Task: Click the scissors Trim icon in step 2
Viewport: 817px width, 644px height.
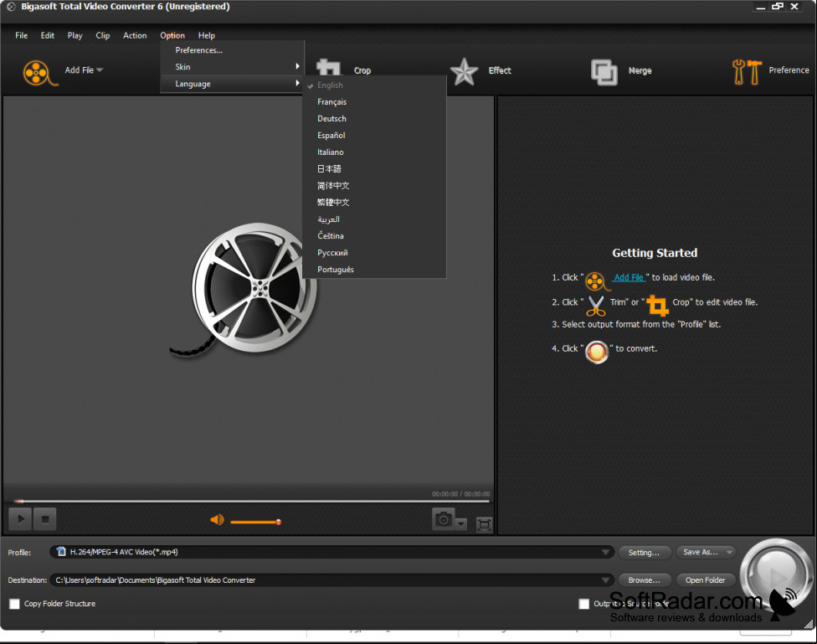Action: tap(595, 306)
